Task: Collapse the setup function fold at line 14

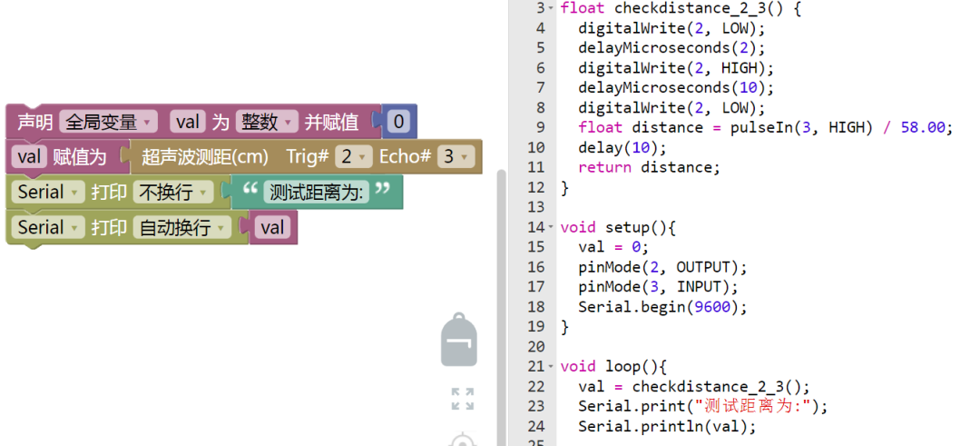Action: 551,227
